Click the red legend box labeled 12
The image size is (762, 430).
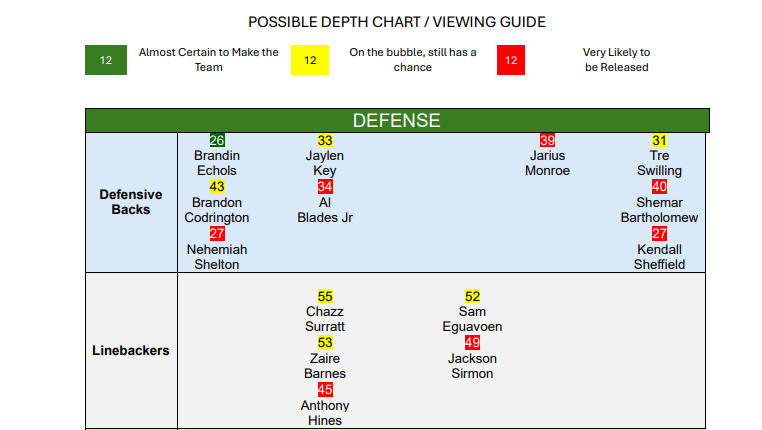tap(511, 60)
